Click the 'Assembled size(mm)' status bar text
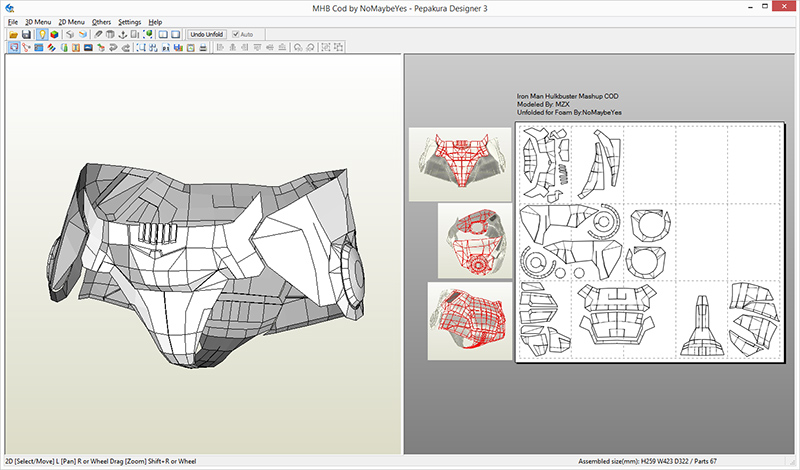800x470 pixels. click(647, 461)
